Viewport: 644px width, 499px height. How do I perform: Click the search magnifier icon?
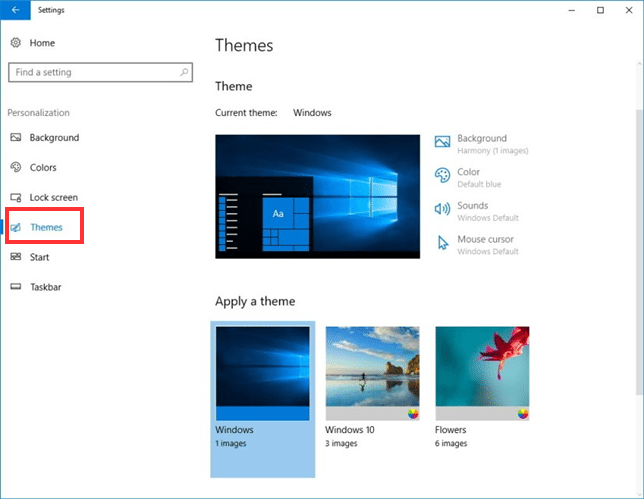(184, 72)
